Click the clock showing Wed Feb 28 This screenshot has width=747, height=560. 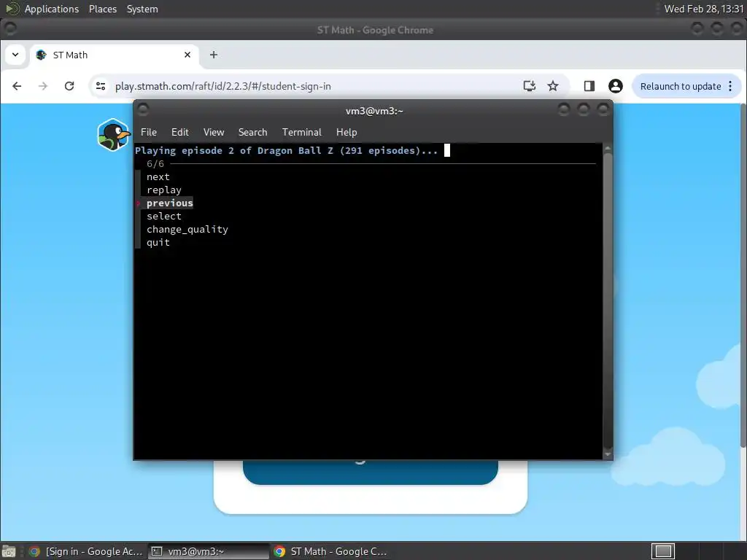click(704, 9)
